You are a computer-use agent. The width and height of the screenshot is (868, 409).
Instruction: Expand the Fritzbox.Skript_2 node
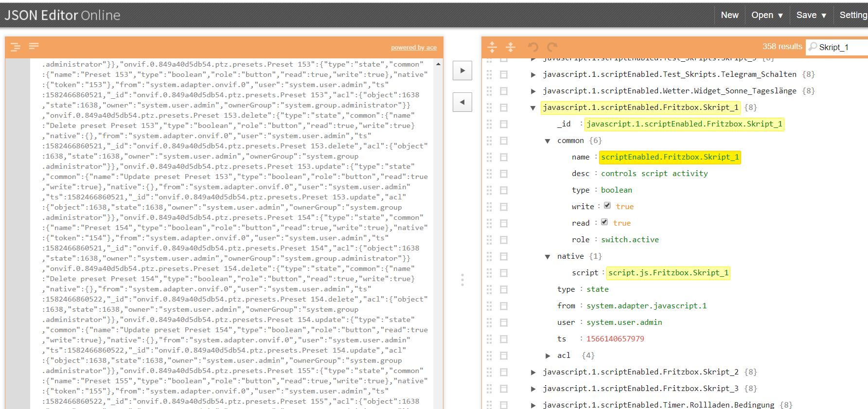533,373
